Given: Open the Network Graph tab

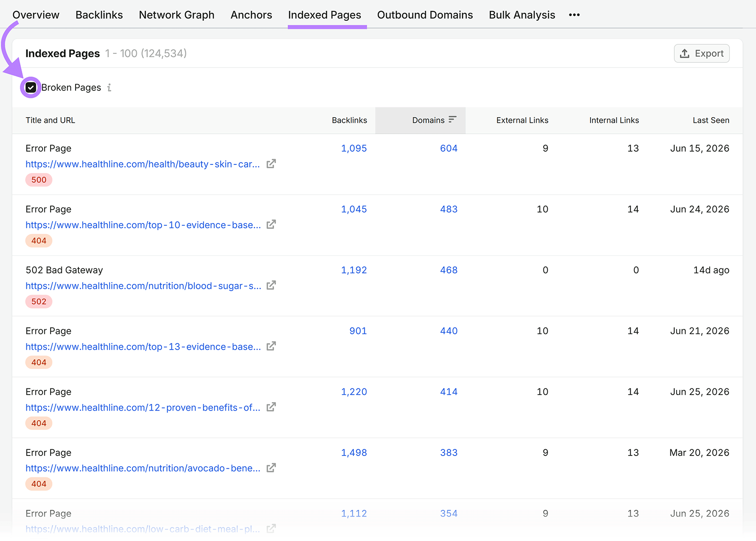Looking at the screenshot, I should pyautogui.click(x=177, y=15).
